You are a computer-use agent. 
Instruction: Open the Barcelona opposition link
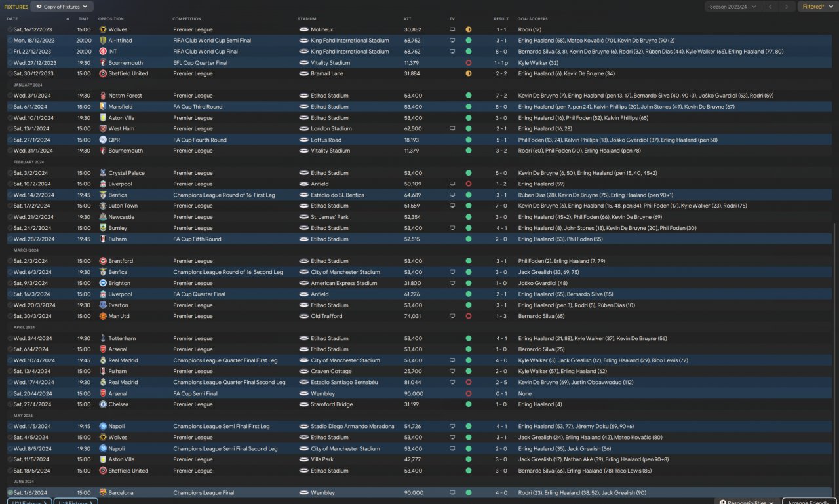point(121,493)
